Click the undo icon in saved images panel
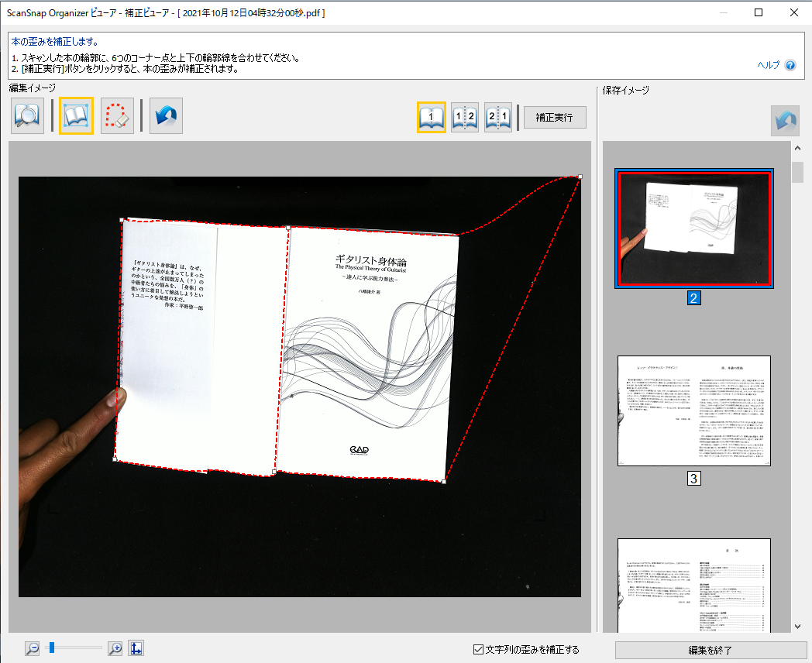This screenshot has width=812, height=663. 785,121
